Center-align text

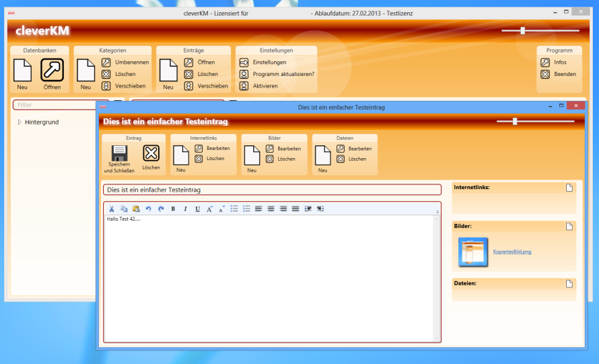[x=271, y=209]
